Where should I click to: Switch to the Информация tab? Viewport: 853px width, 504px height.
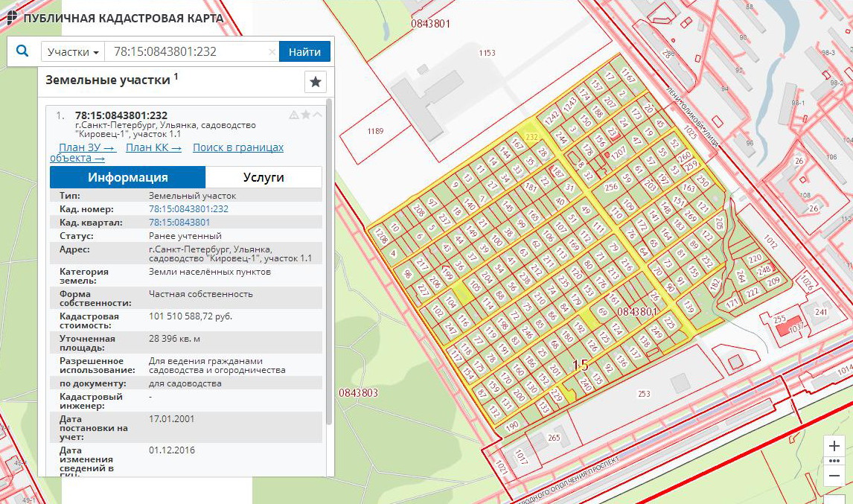[x=127, y=177]
